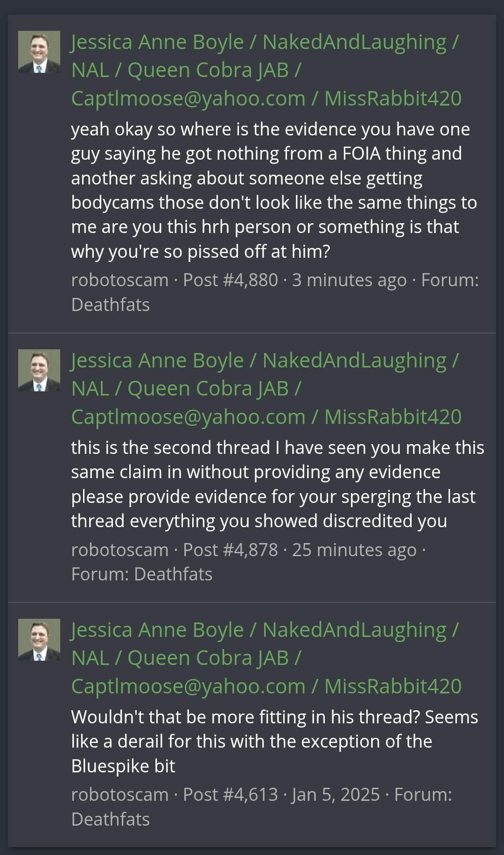Viewport: 504px width, 855px height.
Task: Click 'Post #4,878' metadata text
Action: click(x=231, y=550)
